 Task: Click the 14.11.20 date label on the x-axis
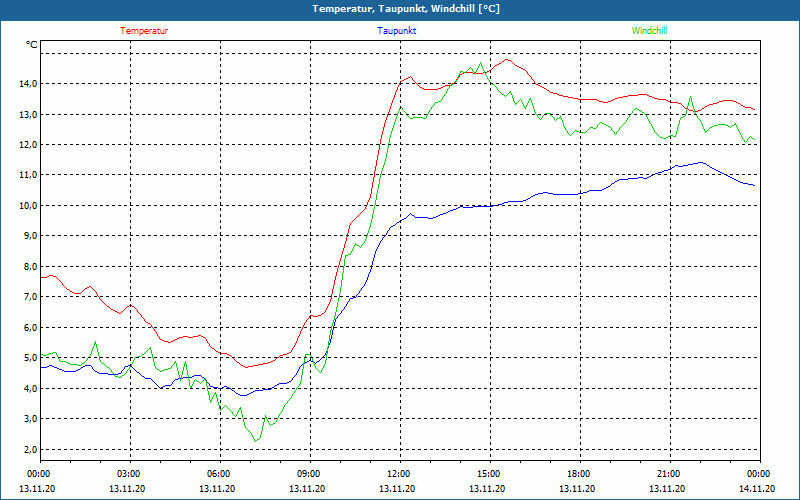click(x=757, y=488)
